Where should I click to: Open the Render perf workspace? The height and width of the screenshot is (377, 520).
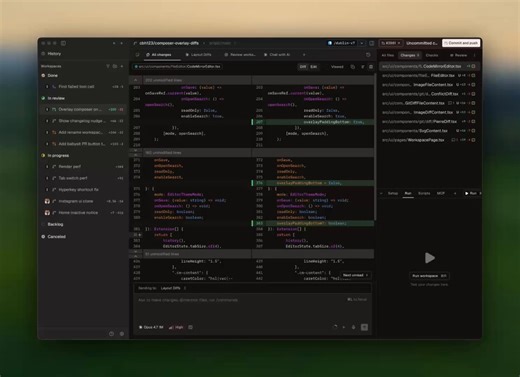[83, 167]
